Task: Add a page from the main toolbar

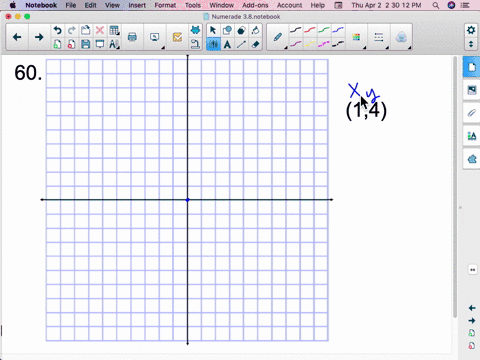Action: coord(57,44)
